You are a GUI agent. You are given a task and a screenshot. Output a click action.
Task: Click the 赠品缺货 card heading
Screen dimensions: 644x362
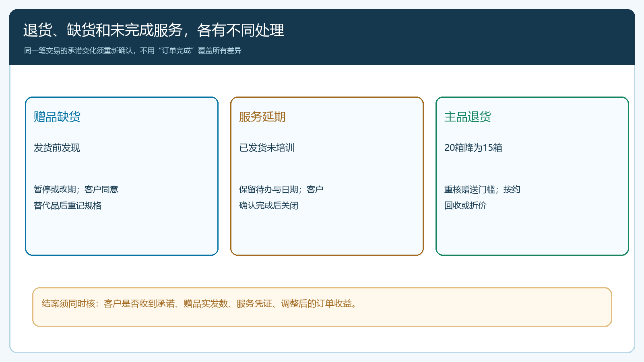tap(57, 117)
